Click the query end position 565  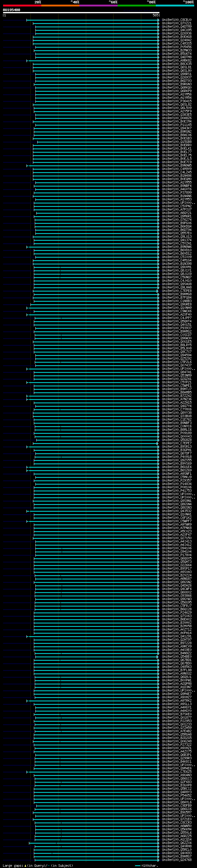pos(155,15)
